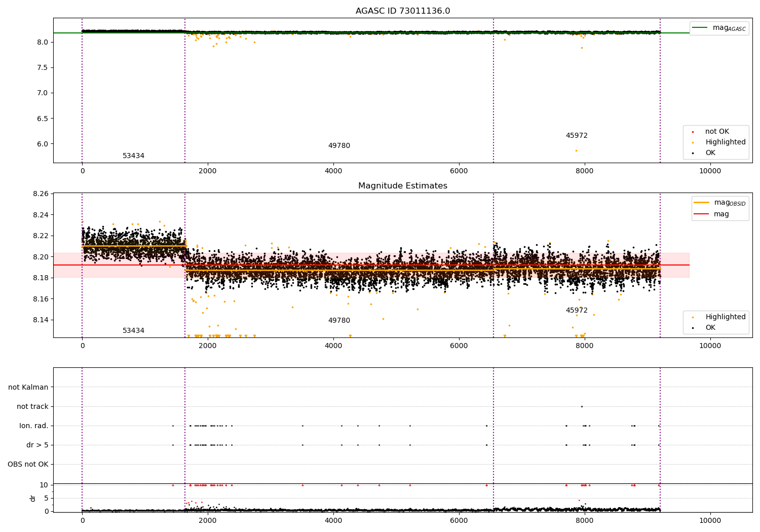Click the 'not track' axis label
Screen dimensions: 760x532
point(32,407)
